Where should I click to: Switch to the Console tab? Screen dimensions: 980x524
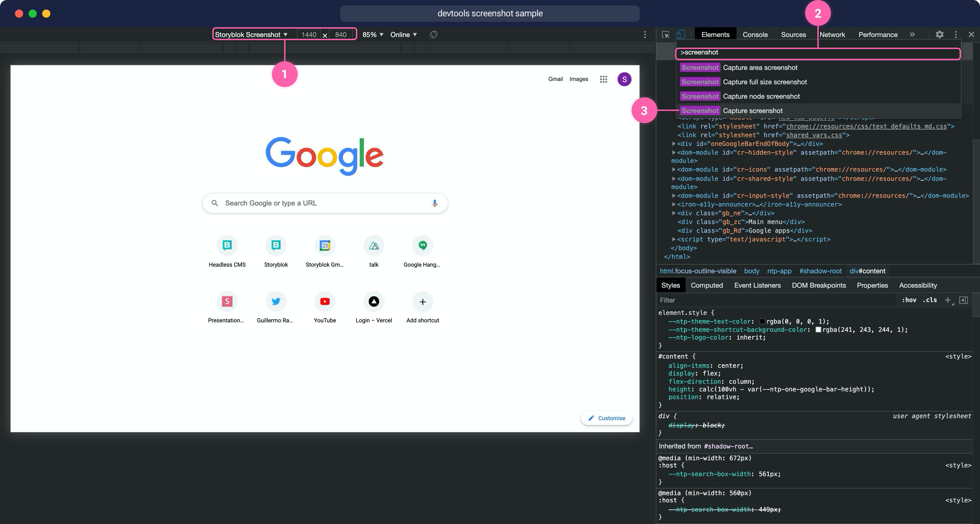point(755,35)
